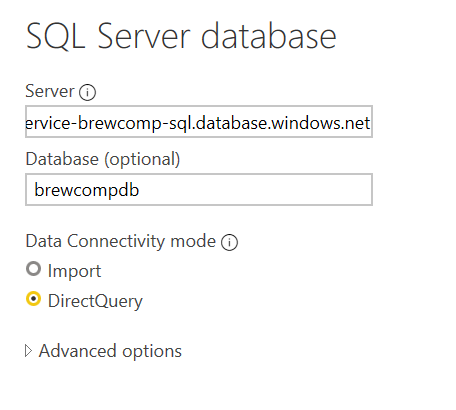The width and height of the screenshot is (456, 410).
Task: Expand the Advanced options triangle
Action: 29,351
